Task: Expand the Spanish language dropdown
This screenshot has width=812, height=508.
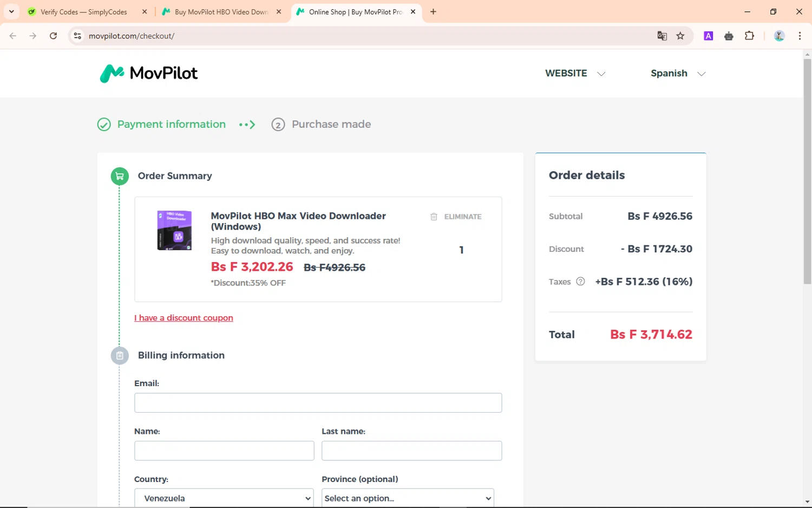Action: pos(678,73)
